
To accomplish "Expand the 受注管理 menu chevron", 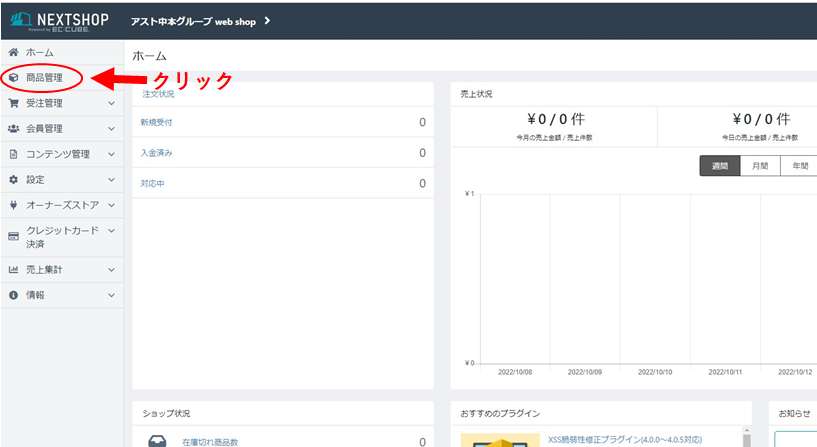I will [x=111, y=103].
